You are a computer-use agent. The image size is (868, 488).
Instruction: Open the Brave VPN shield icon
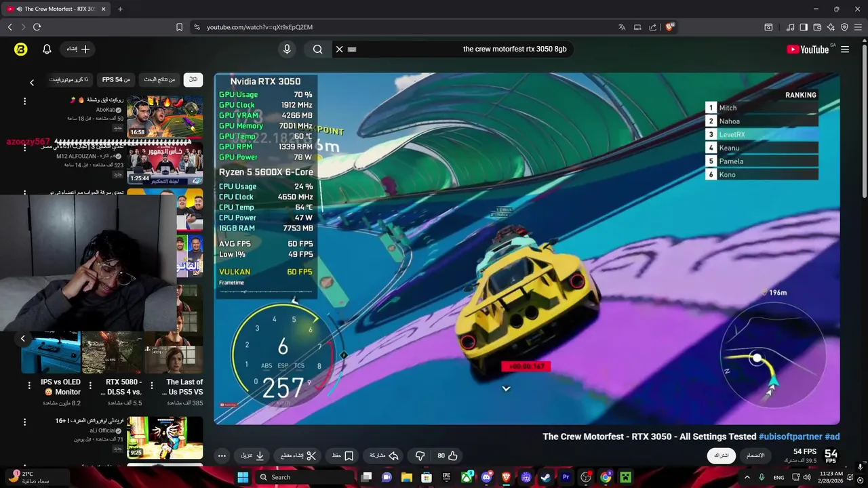pos(844,27)
